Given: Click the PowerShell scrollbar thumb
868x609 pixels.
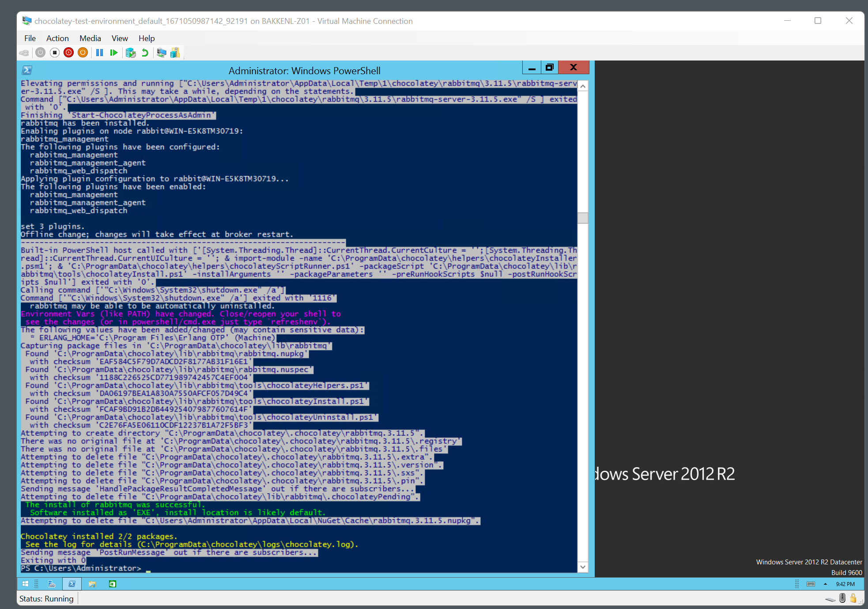Looking at the screenshot, I should coord(583,218).
